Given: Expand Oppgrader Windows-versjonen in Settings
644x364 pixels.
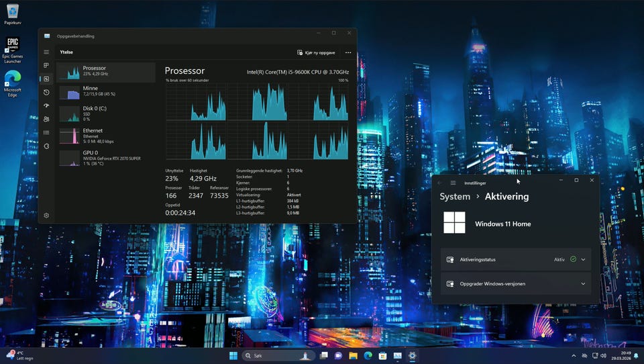Looking at the screenshot, I should (516, 284).
